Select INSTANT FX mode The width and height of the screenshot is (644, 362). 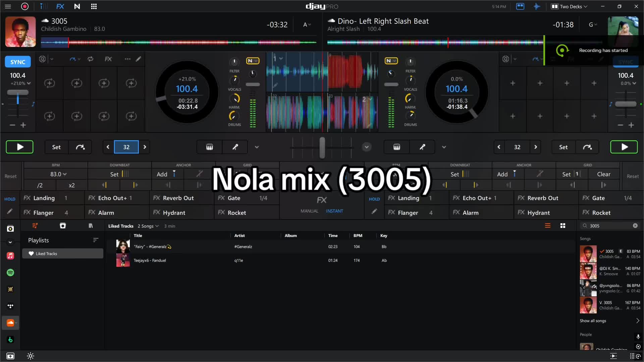334,211
